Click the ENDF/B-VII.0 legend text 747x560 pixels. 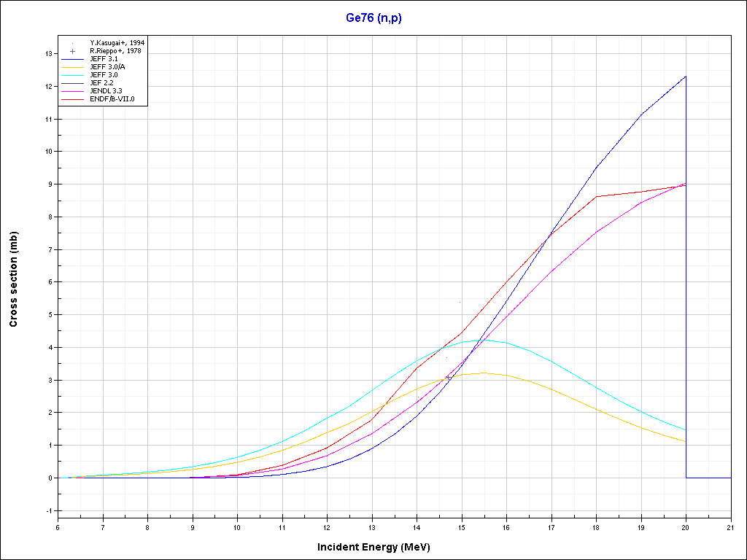point(111,99)
